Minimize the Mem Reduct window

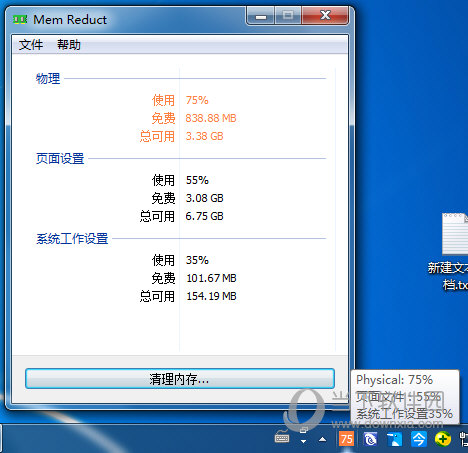[x=261, y=16]
